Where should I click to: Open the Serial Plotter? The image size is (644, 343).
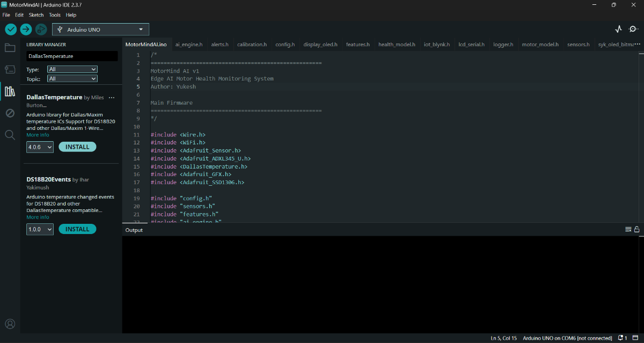618,30
